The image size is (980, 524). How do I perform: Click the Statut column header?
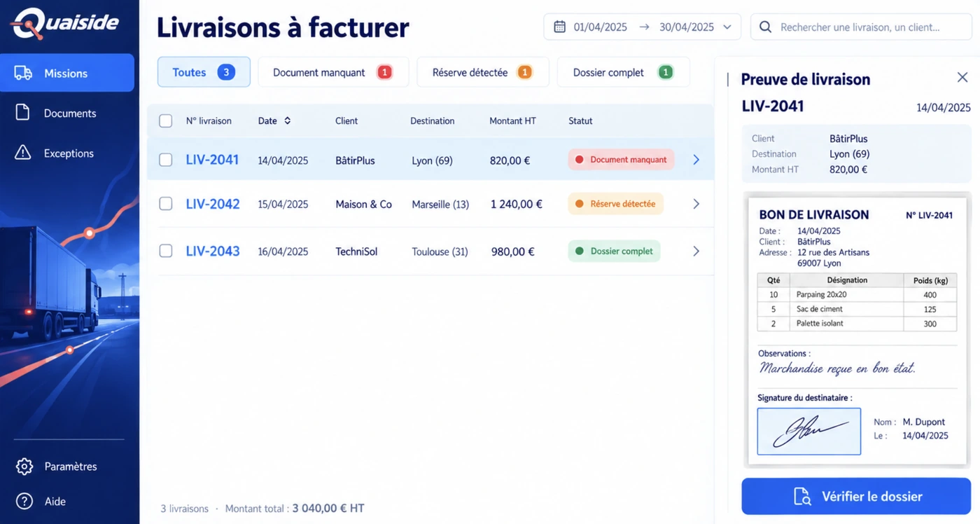[580, 121]
